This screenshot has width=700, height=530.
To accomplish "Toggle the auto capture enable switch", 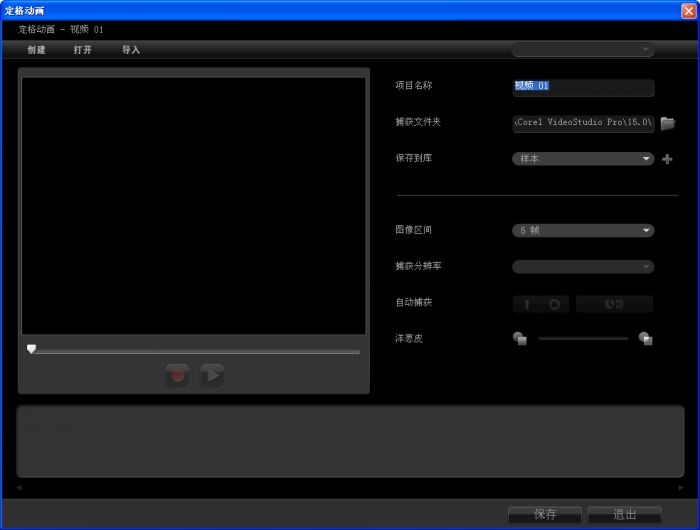I will click(542, 304).
